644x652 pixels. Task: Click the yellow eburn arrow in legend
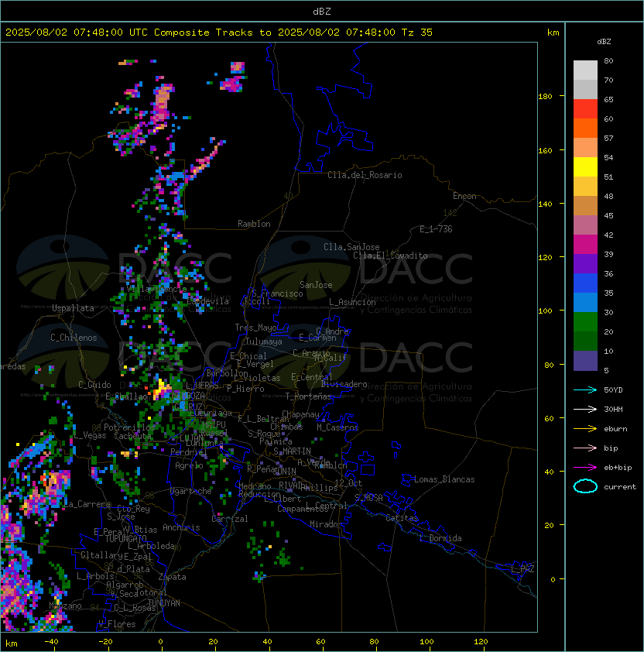585,428
